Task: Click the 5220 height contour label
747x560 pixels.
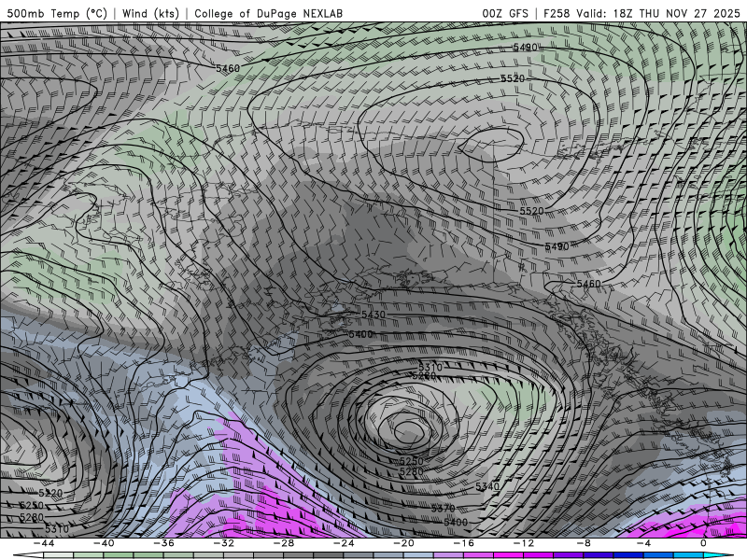Action: (x=50, y=493)
